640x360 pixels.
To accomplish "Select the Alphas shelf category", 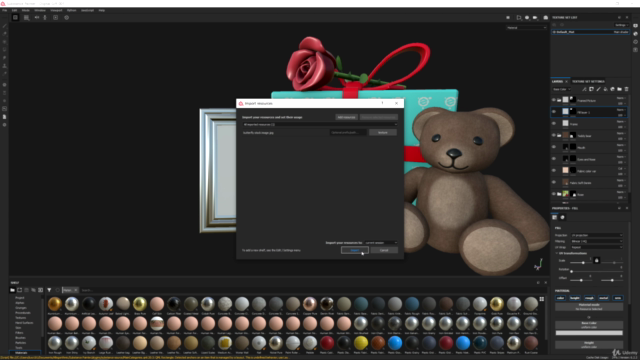I will [20, 303].
